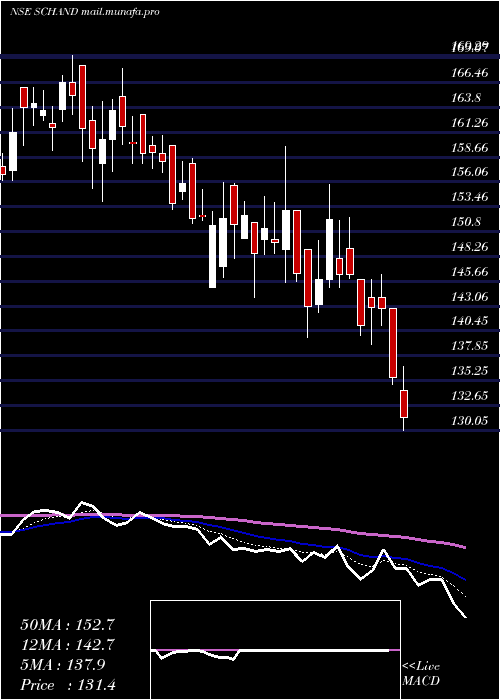
Task: Click inside the MACD indicator box
Action: click(275, 650)
